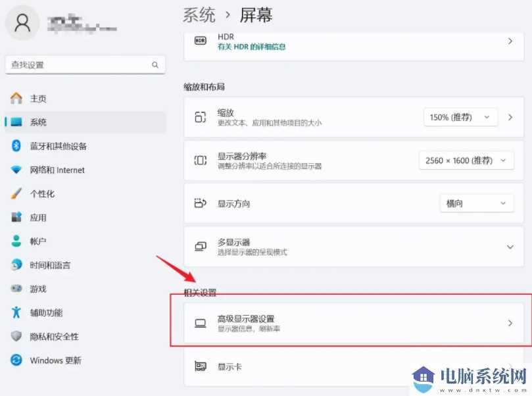Open 游戏 settings

[x=38, y=288]
